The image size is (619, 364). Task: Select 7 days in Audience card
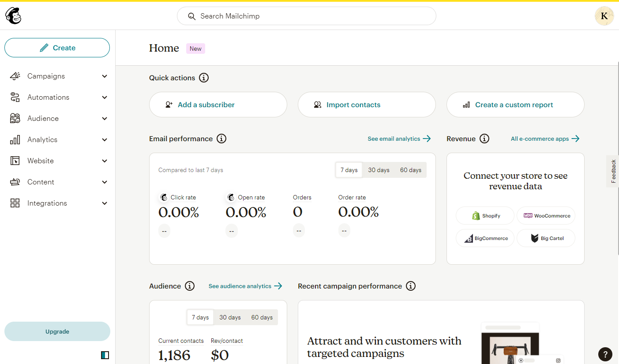point(200,318)
